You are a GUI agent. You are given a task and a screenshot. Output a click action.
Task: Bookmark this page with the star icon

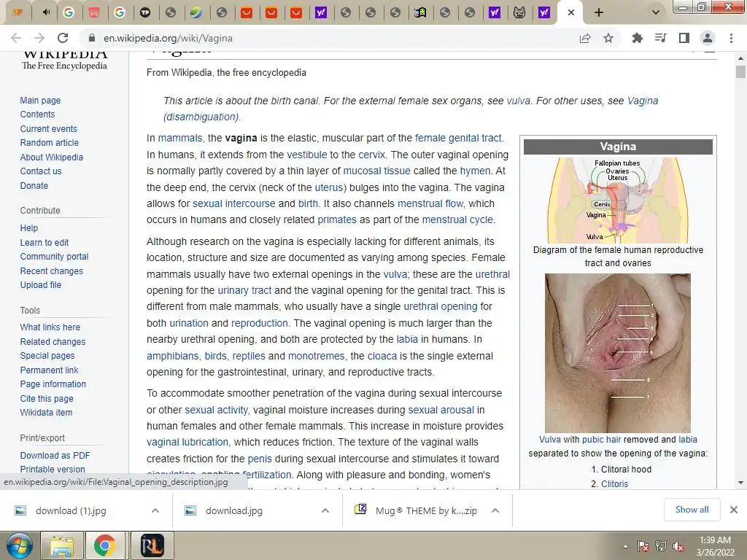[x=608, y=38]
